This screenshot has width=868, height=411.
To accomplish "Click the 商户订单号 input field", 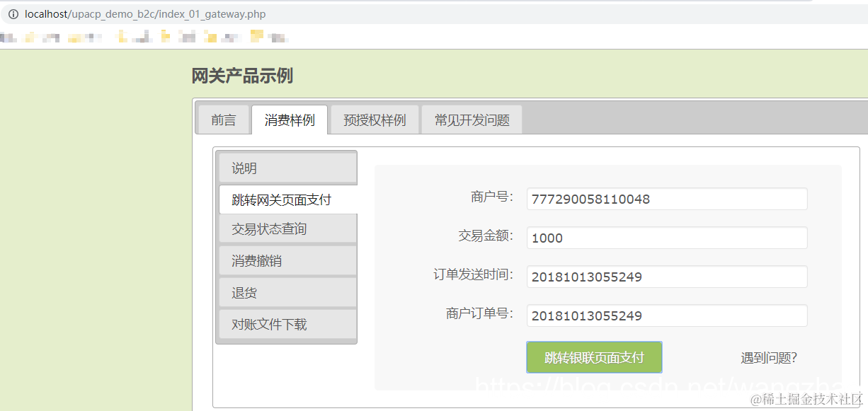I will [666, 315].
